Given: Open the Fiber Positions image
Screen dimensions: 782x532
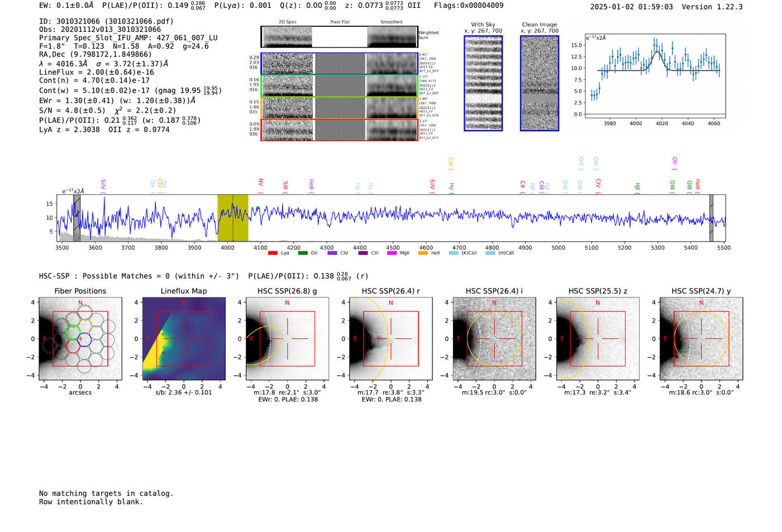Looking at the screenshot, I should (x=80, y=339).
